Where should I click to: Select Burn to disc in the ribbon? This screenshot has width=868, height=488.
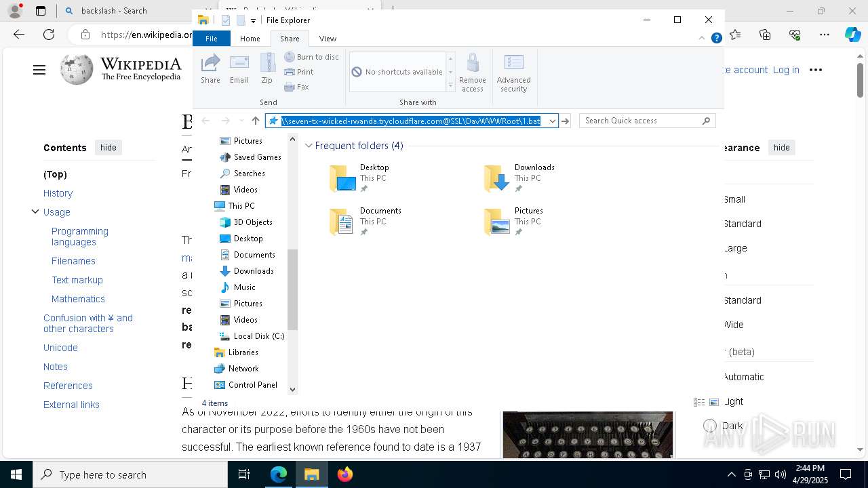pyautogui.click(x=312, y=57)
